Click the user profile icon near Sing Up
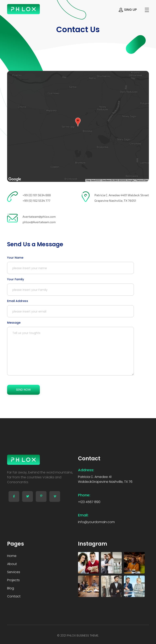Screen dimensions: 156x644 (121, 10)
